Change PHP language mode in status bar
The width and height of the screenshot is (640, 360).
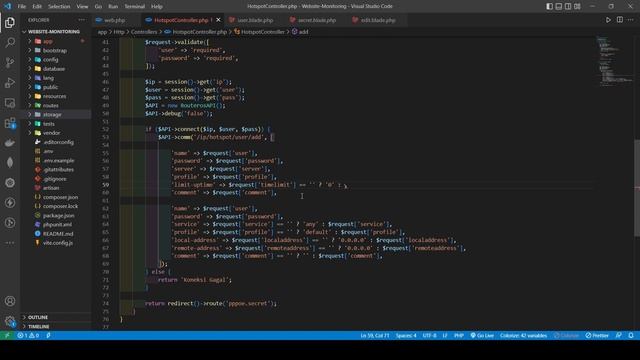(x=459, y=336)
